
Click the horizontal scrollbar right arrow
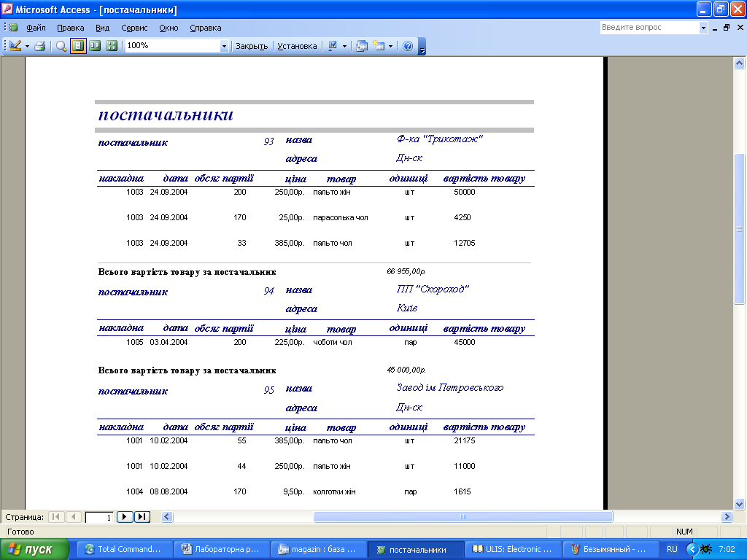(x=727, y=517)
